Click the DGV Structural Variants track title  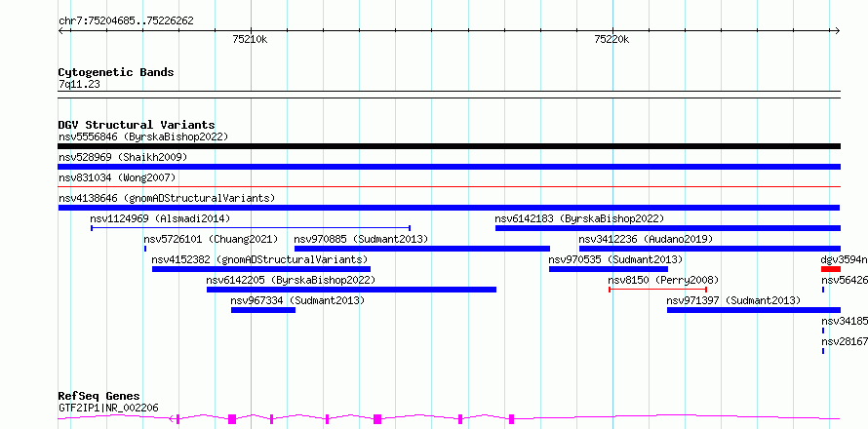click(x=137, y=125)
